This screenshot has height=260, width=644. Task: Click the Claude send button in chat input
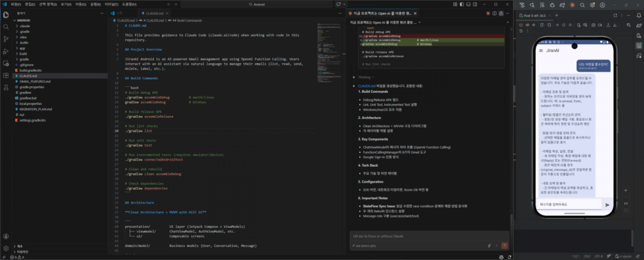504,246
